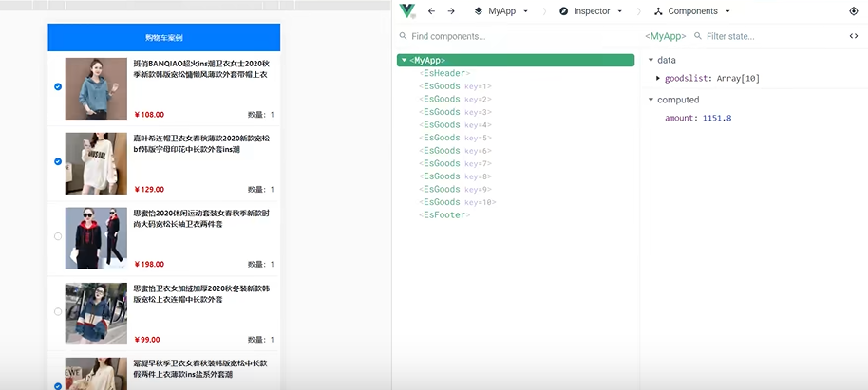Select the EsFooter component
Viewport: 868px width, 390px height.
point(444,214)
